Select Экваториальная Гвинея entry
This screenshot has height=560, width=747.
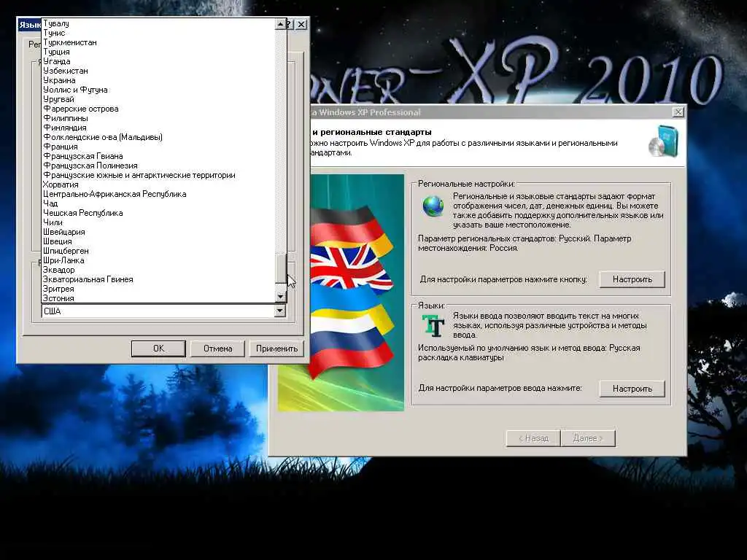(158, 279)
